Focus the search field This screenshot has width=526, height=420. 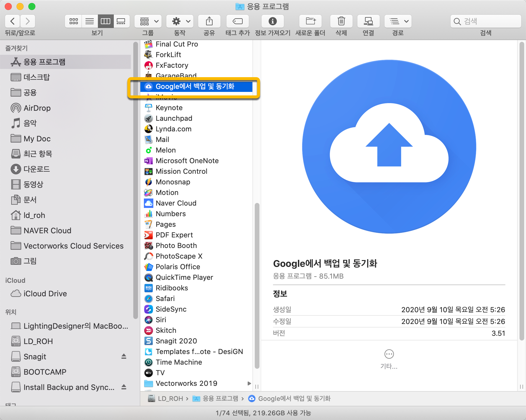[486, 21]
